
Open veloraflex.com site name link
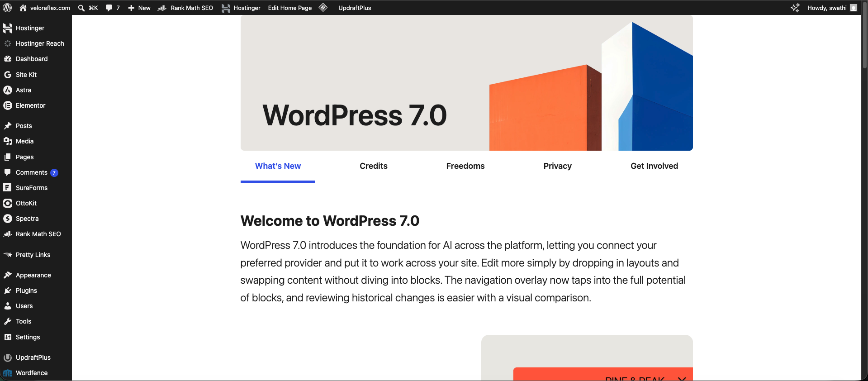(50, 8)
